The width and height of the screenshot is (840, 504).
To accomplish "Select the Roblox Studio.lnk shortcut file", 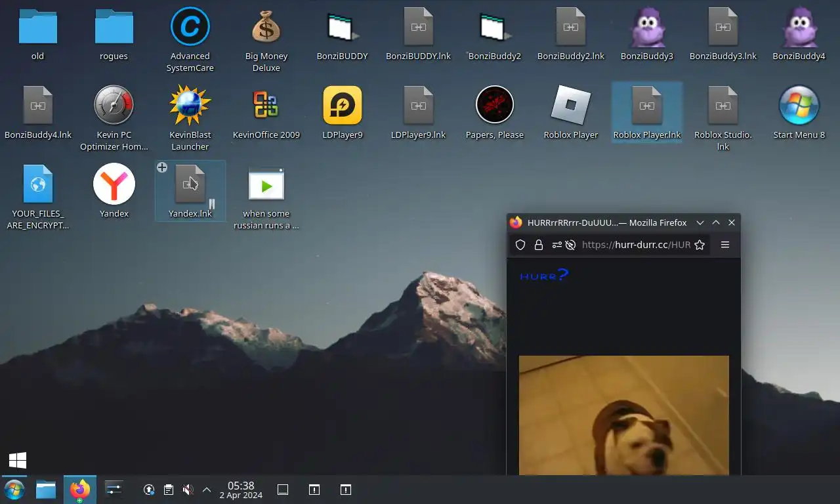I will pos(723,105).
